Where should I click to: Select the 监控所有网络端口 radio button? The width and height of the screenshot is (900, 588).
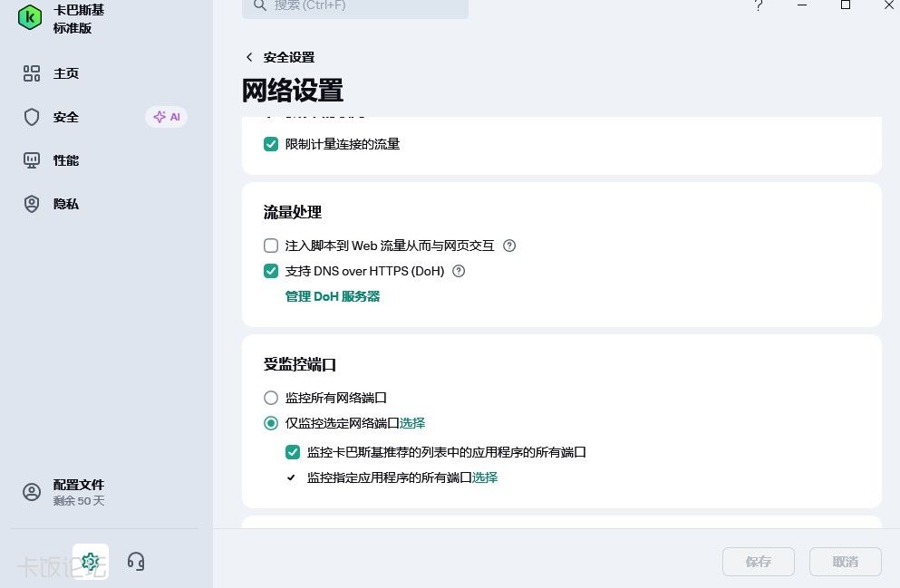point(271,398)
